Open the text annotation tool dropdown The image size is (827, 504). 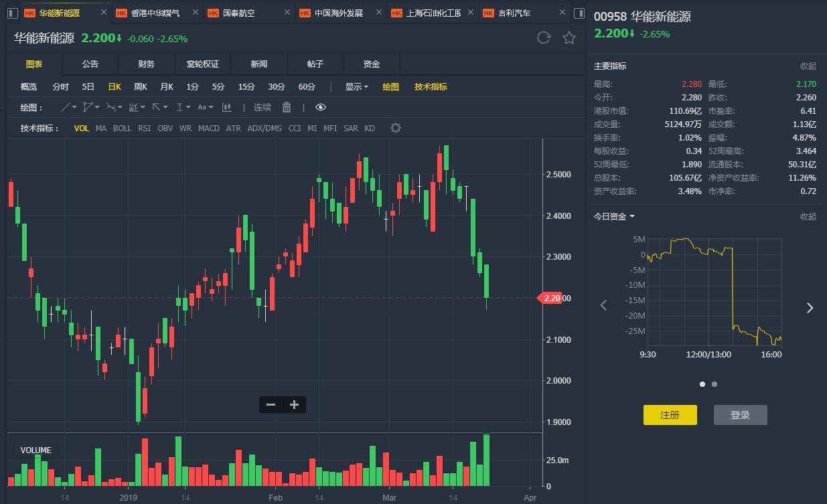tap(205, 107)
